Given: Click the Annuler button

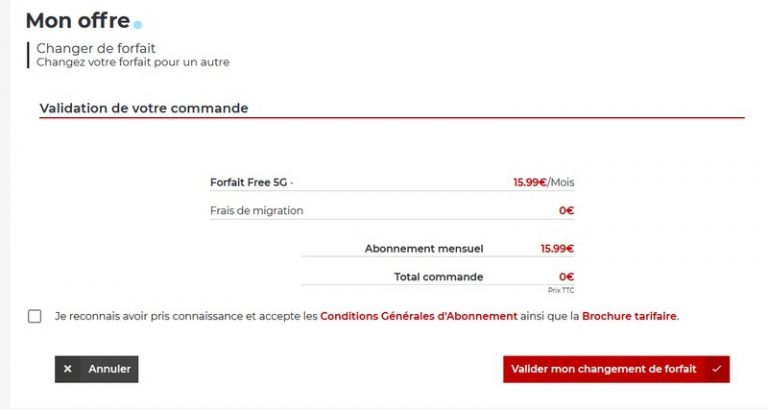Looking at the screenshot, I should pyautogui.click(x=97, y=369).
